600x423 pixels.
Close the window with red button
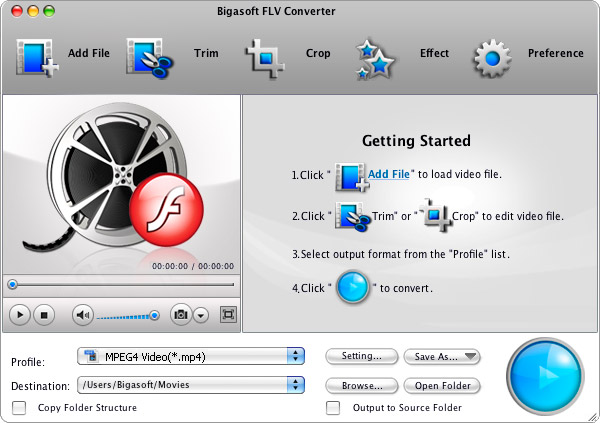(17, 11)
